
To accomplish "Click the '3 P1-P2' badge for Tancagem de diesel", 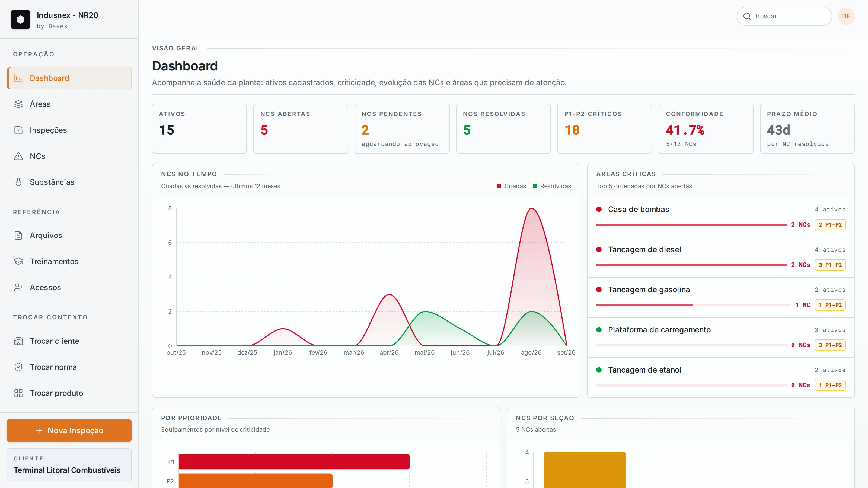I will click(830, 265).
